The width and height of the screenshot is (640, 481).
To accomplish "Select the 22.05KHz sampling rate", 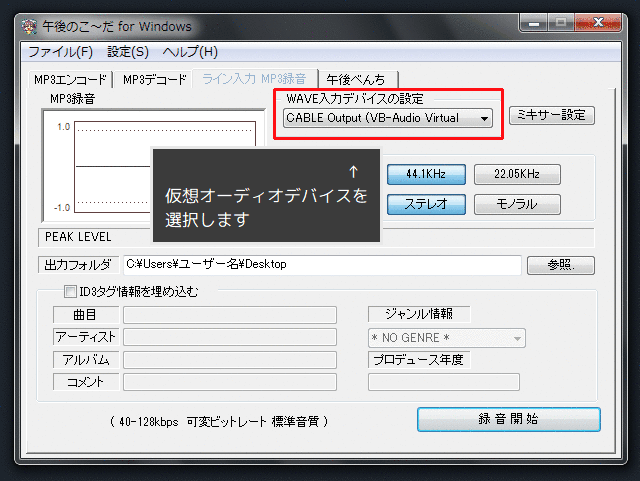I will (x=517, y=174).
